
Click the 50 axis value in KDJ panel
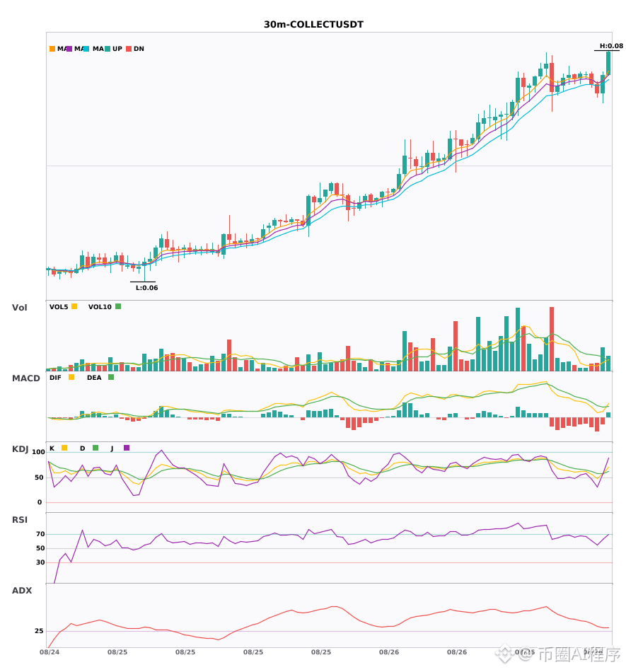pos(39,477)
